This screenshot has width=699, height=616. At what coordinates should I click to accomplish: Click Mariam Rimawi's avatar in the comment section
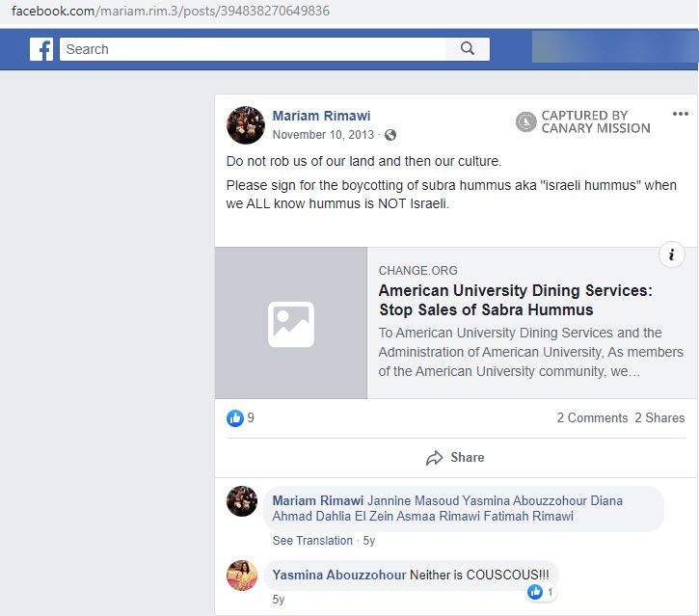pyautogui.click(x=242, y=502)
